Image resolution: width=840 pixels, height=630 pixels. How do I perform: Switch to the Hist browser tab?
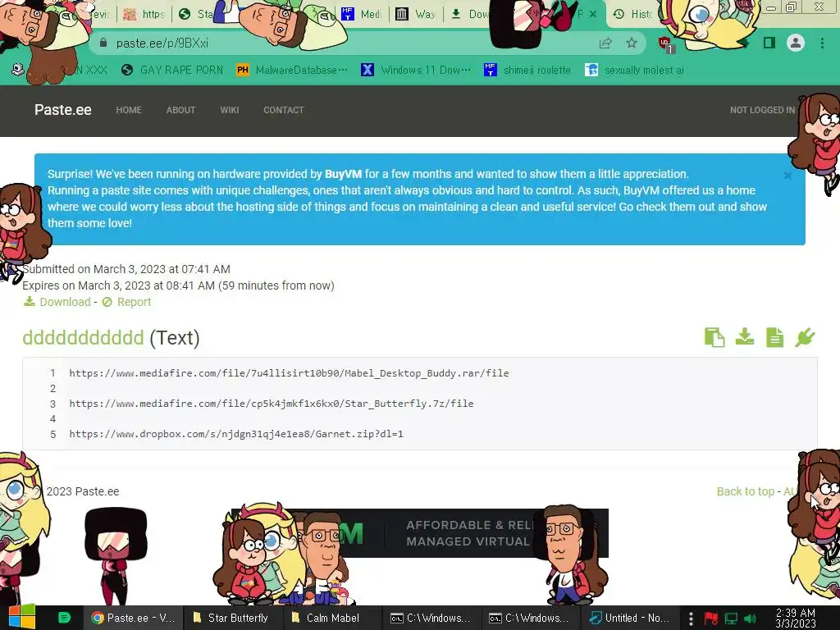coord(632,14)
